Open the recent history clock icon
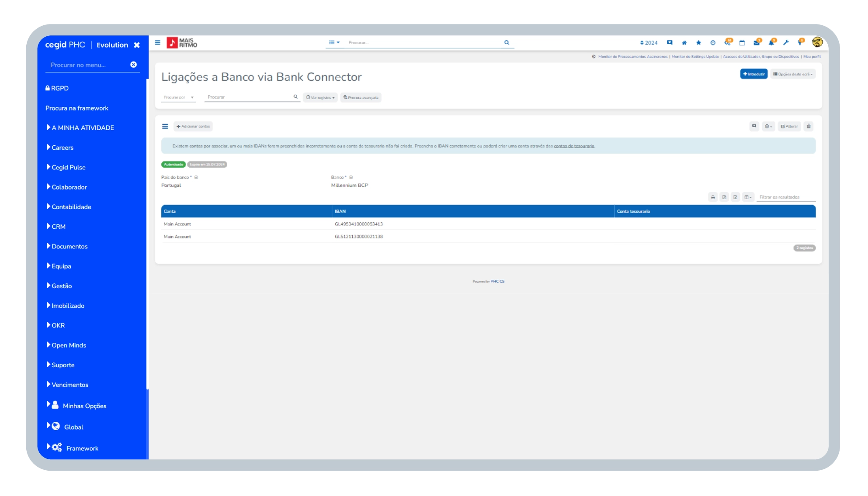This screenshot has height=496, width=868. click(713, 43)
